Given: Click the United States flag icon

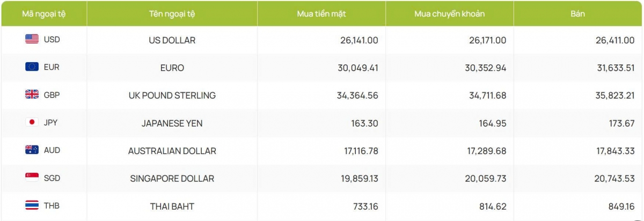Looking at the screenshot, I should tap(32, 39).
